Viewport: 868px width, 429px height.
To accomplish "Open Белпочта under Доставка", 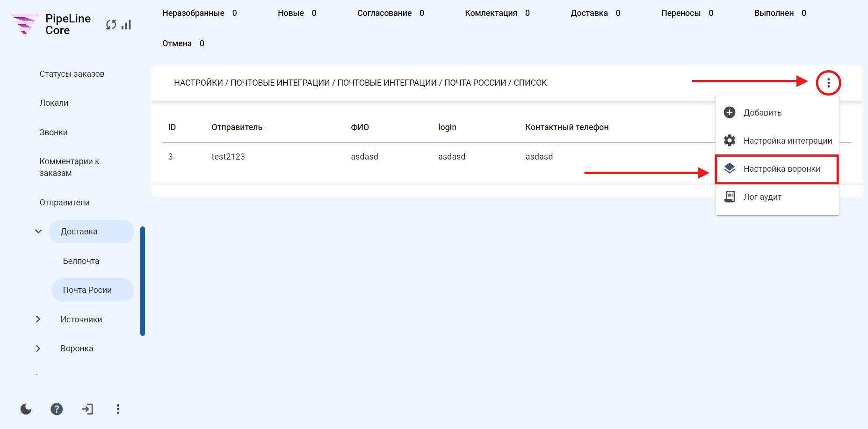I will tap(81, 261).
